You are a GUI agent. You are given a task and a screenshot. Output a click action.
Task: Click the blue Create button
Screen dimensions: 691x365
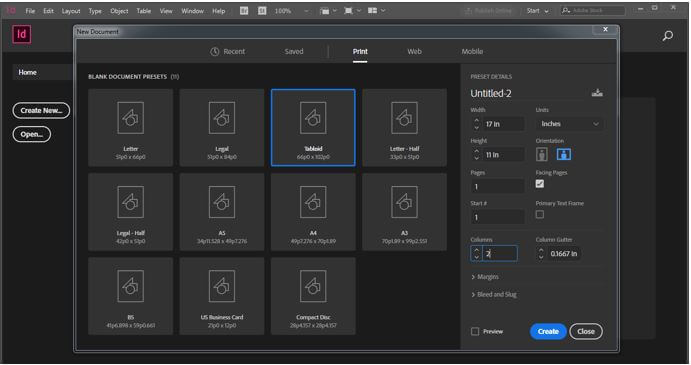coord(548,331)
